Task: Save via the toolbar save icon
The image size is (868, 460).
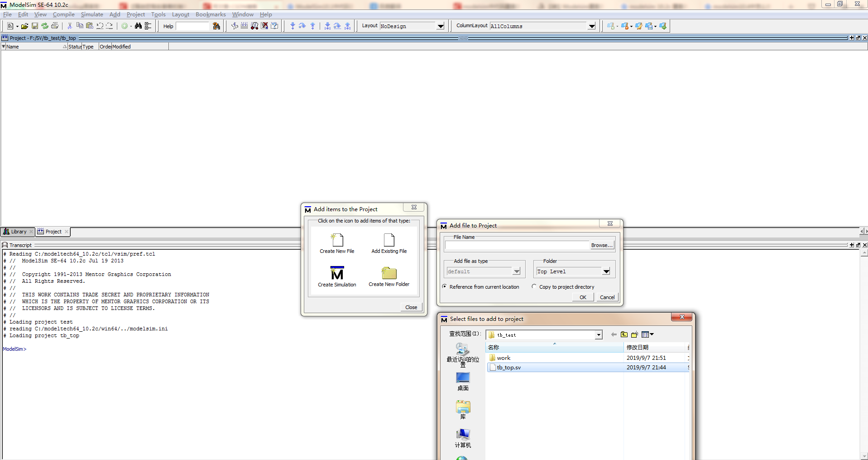Action: click(x=35, y=26)
